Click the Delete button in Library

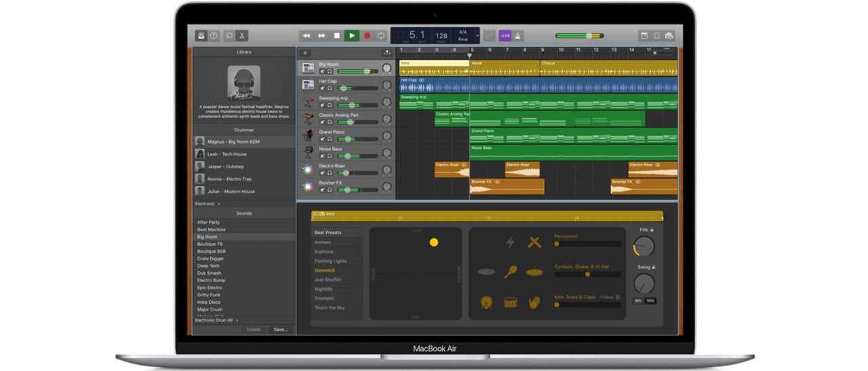[254, 330]
